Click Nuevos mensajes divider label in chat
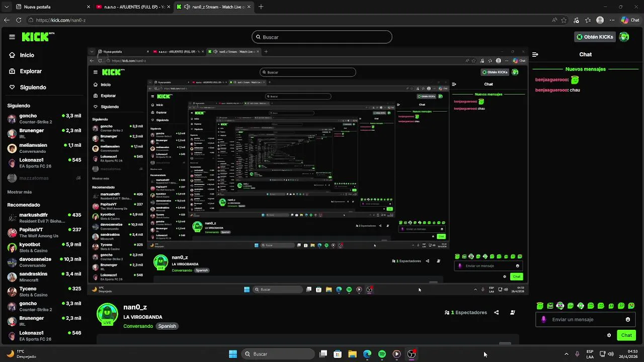644x362 pixels. (586, 69)
